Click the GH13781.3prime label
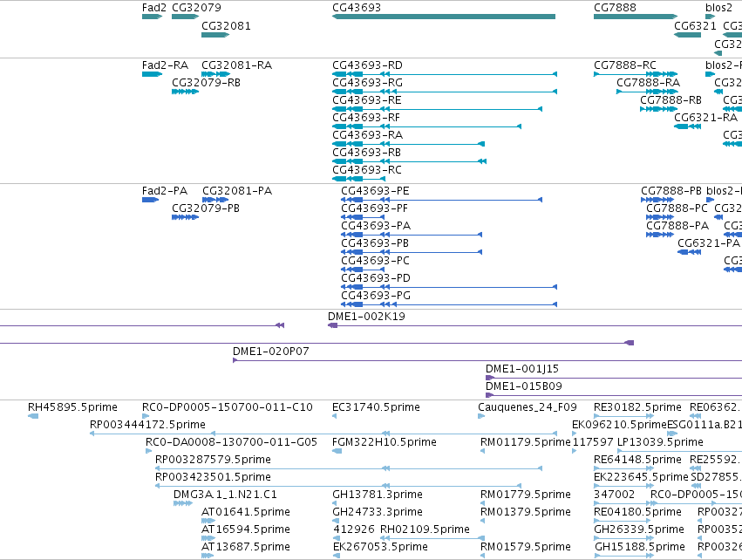Image resolution: width=742 pixels, height=560 pixels. pyautogui.click(x=378, y=495)
